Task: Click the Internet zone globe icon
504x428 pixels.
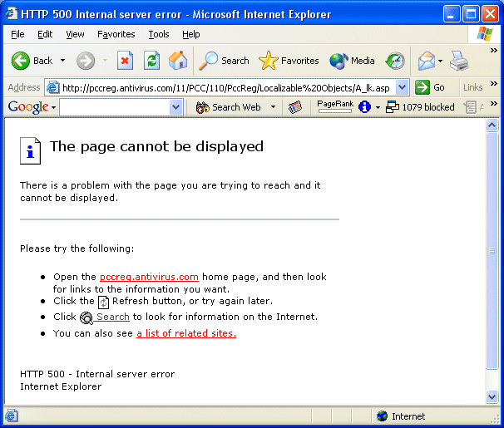Action: [383, 416]
